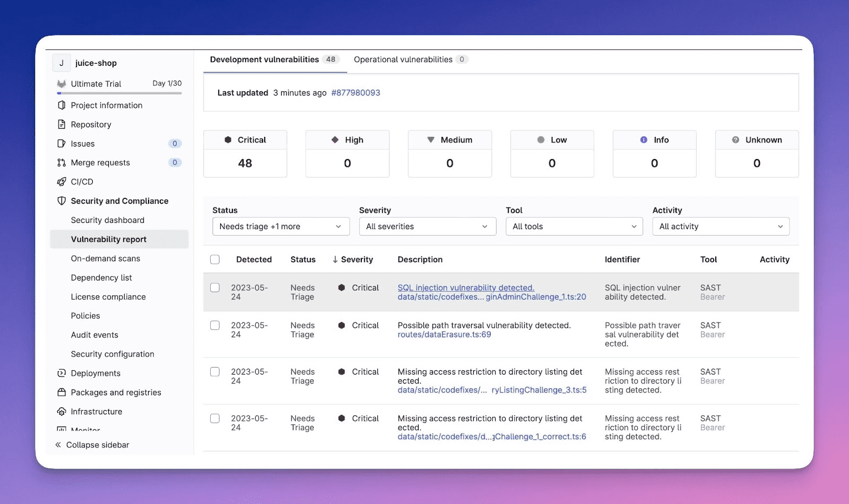Click the Deployments icon in sidebar
This screenshot has width=849, height=504.
[x=62, y=373]
